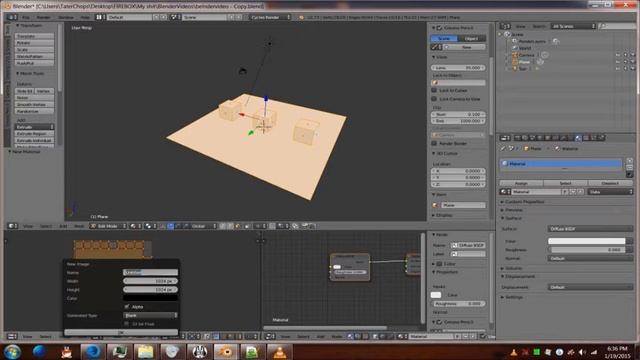Enable Render Border checkbox

[434, 143]
